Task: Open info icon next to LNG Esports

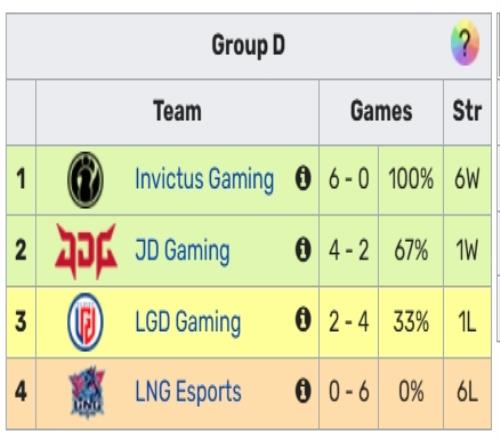Action: click(303, 391)
